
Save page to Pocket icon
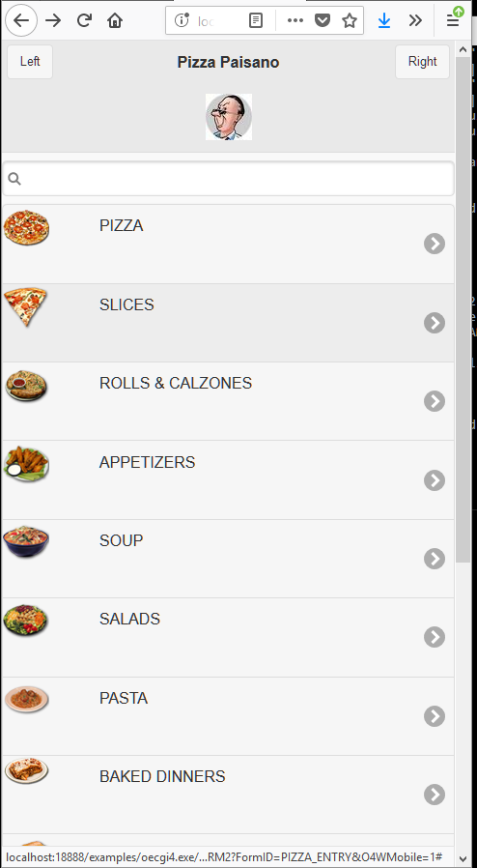point(323,21)
